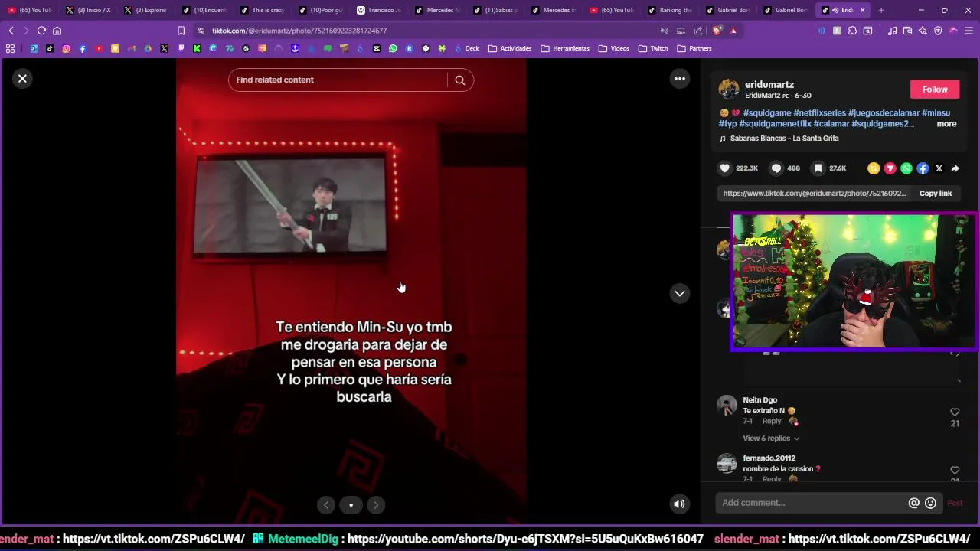Insert a mention with the @ icon

913,503
